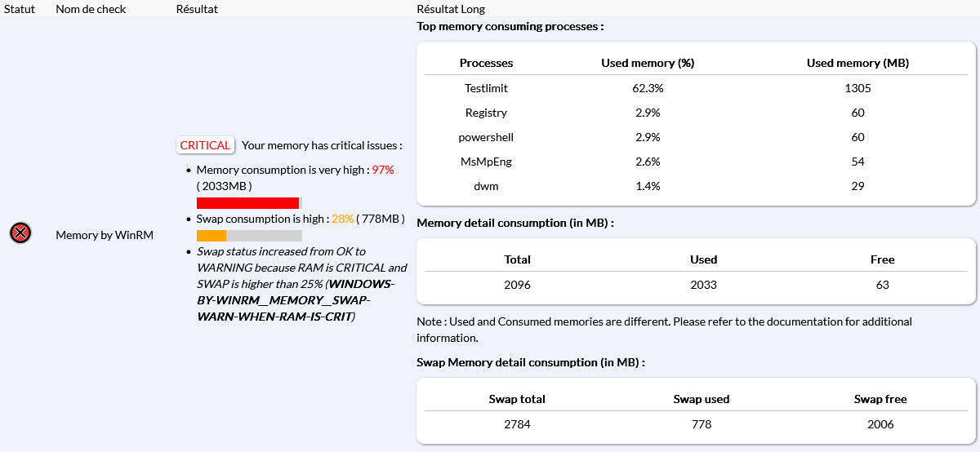Click the Testlimit process row

tap(486, 88)
